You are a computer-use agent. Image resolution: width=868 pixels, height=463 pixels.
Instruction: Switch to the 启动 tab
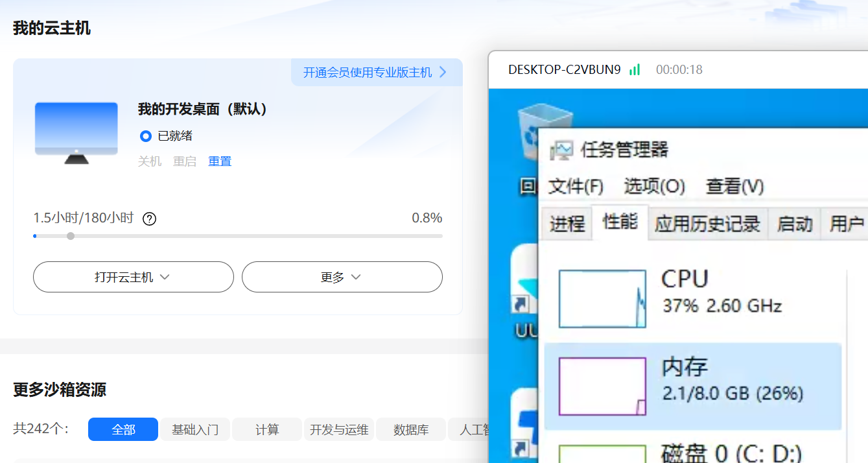[x=793, y=222]
